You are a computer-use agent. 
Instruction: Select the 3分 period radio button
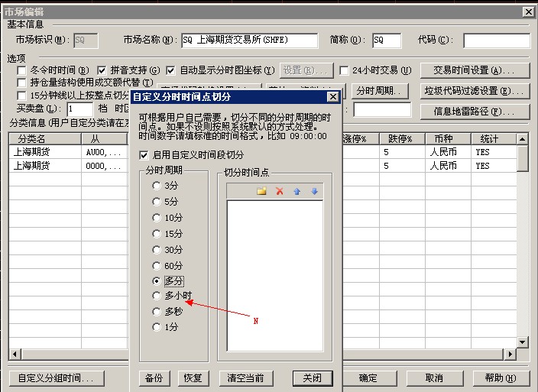[x=157, y=186]
